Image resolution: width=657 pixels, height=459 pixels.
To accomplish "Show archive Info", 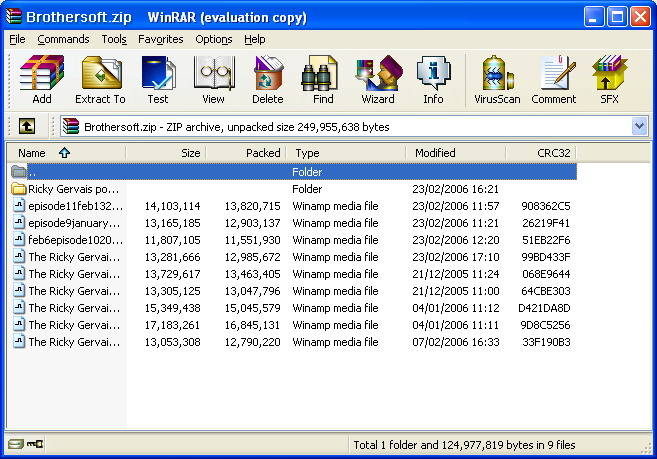I will point(433,80).
